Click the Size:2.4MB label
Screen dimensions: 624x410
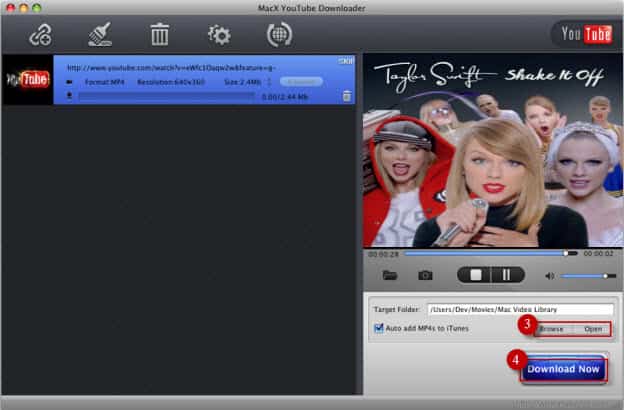[x=242, y=82]
